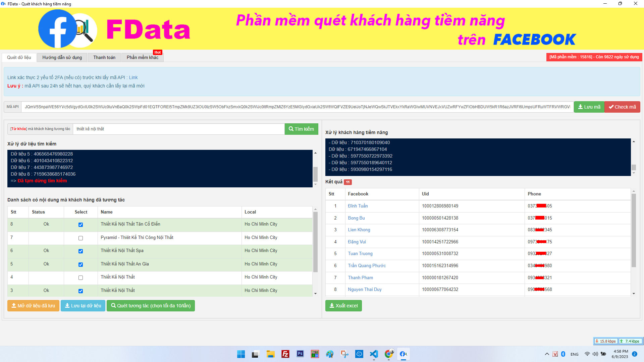Click Lưu lại dữ liệu button
The height and width of the screenshot is (362, 644).
83,306
